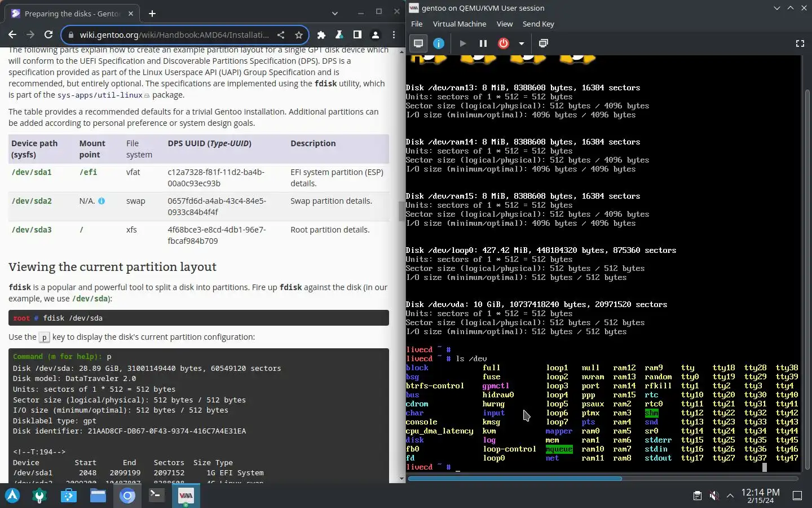Click the Viewing the current partition layout heading
Viewport: 812px width, 508px height.
[112, 267]
